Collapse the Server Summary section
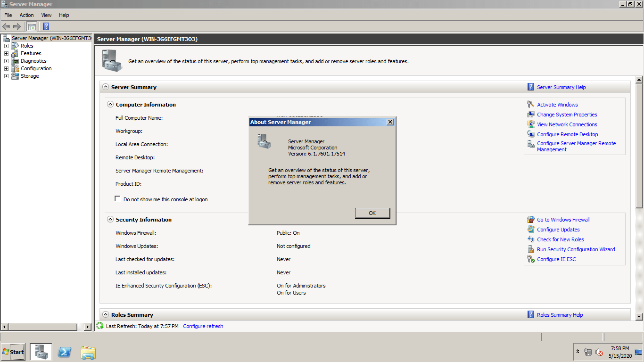This screenshot has height=362, width=644. pyautogui.click(x=106, y=87)
